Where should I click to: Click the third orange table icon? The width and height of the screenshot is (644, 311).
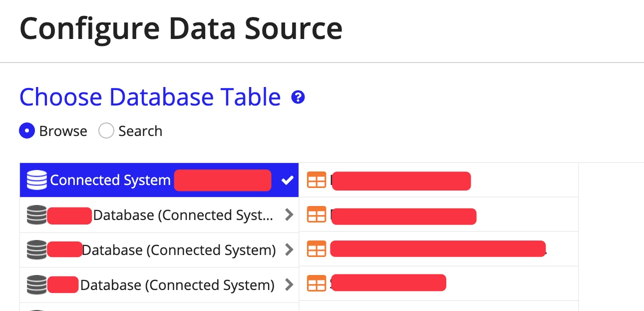pyautogui.click(x=317, y=249)
